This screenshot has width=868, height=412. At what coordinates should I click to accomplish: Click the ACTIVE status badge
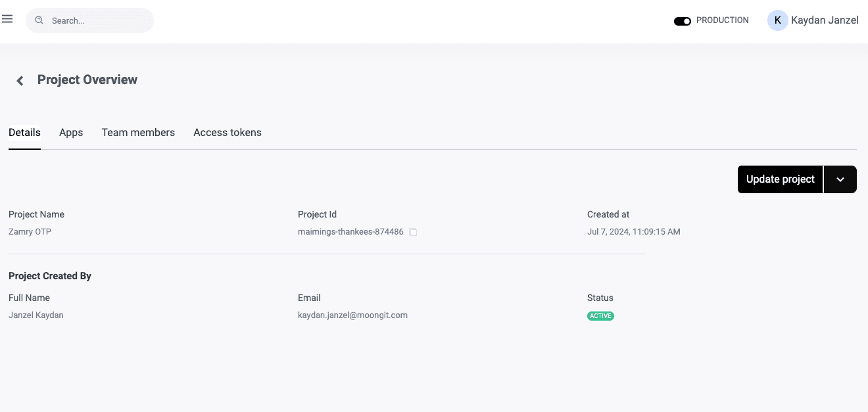coord(600,316)
